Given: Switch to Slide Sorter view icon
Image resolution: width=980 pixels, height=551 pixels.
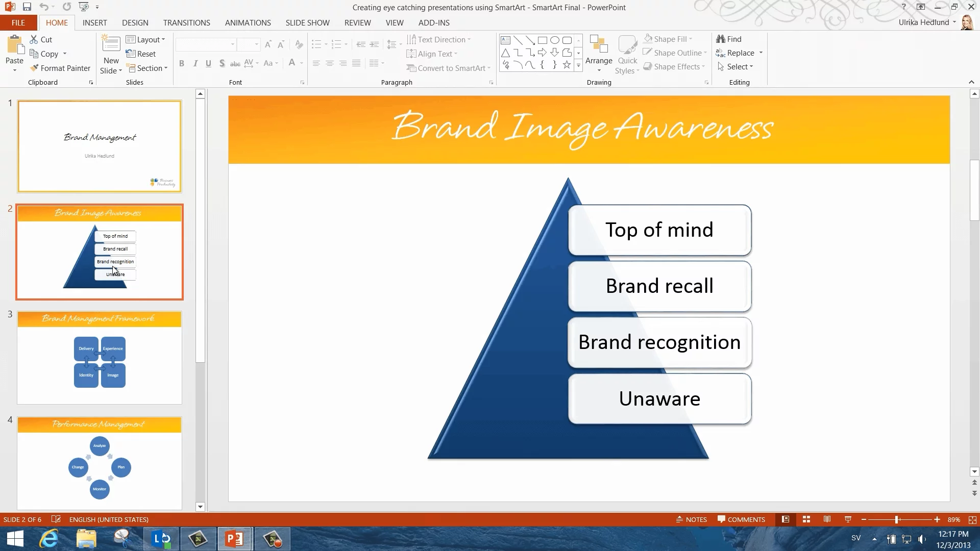Looking at the screenshot, I should click(806, 519).
